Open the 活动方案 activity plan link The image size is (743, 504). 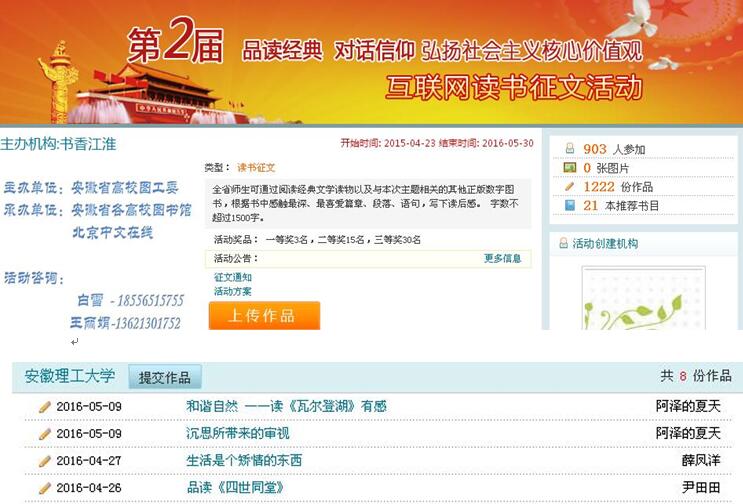[x=232, y=291]
